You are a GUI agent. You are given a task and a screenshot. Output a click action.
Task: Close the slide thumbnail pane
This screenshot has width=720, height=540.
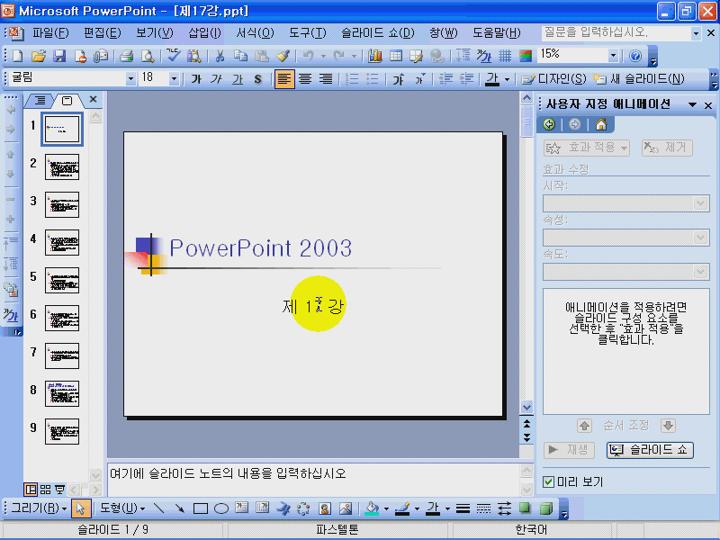[93, 99]
